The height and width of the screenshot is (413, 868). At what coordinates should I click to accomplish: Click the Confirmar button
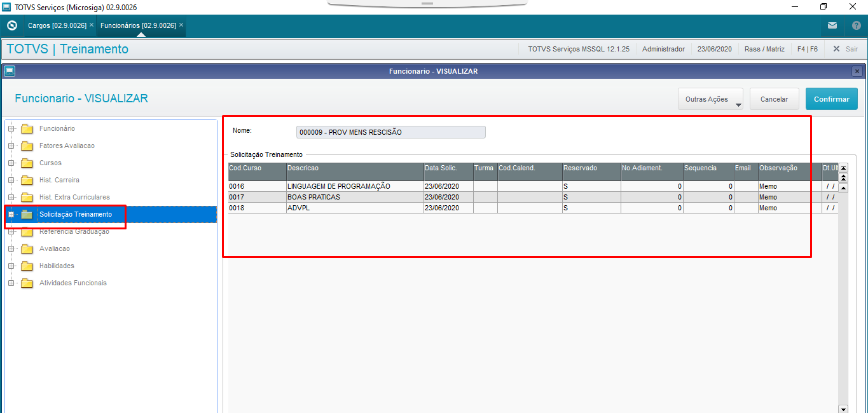click(x=832, y=99)
